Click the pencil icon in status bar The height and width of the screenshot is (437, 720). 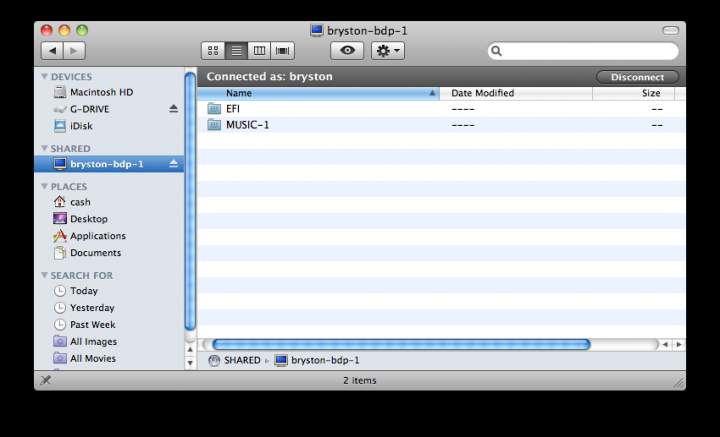46,380
